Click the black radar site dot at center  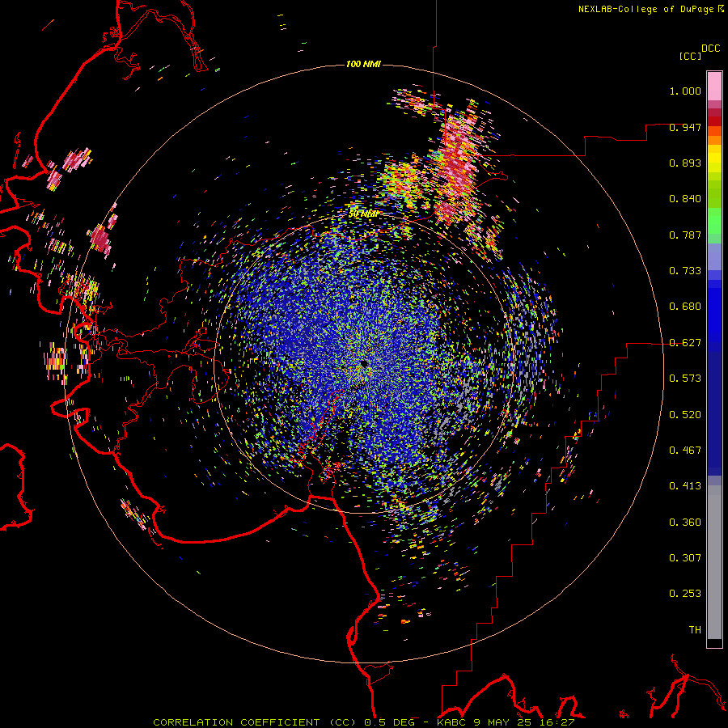tap(365, 363)
